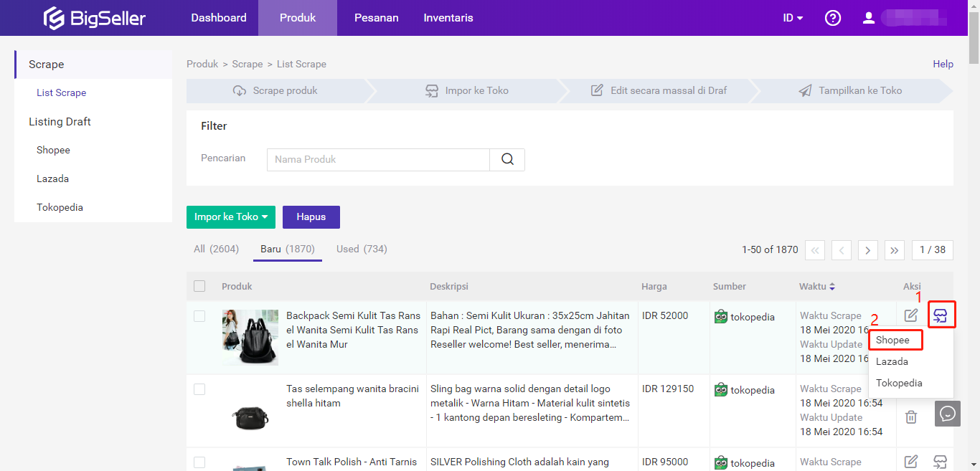
Task: Click Backpack Semi Kulit product title
Action: [x=354, y=330]
